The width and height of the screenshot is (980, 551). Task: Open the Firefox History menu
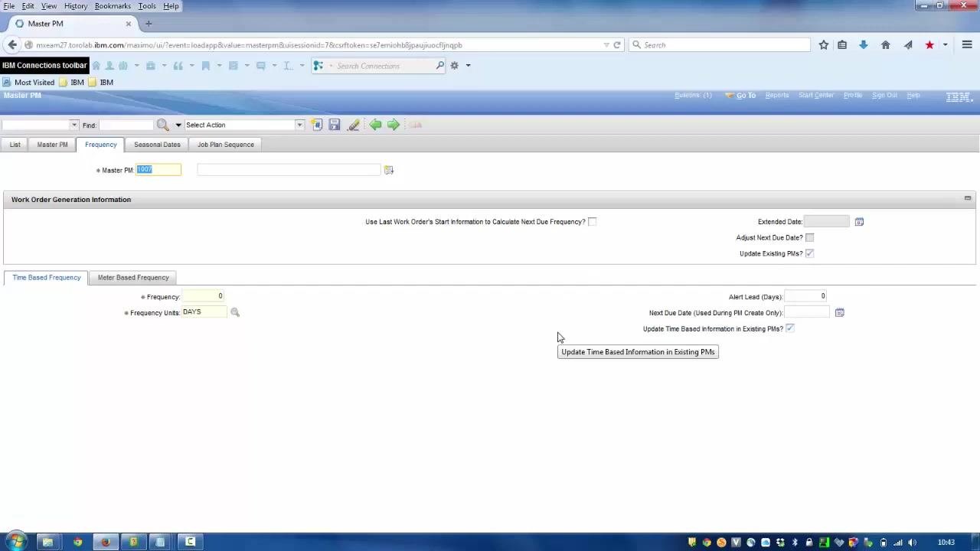click(76, 6)
